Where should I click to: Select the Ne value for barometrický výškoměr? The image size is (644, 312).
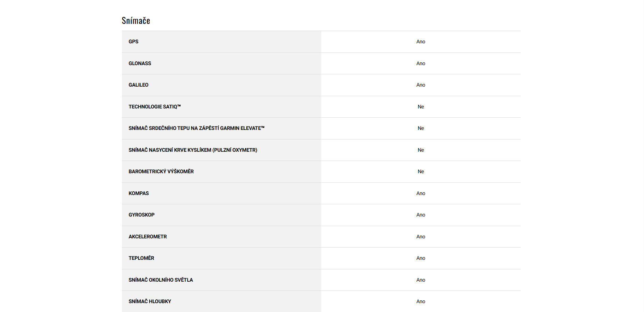[421, 172]
